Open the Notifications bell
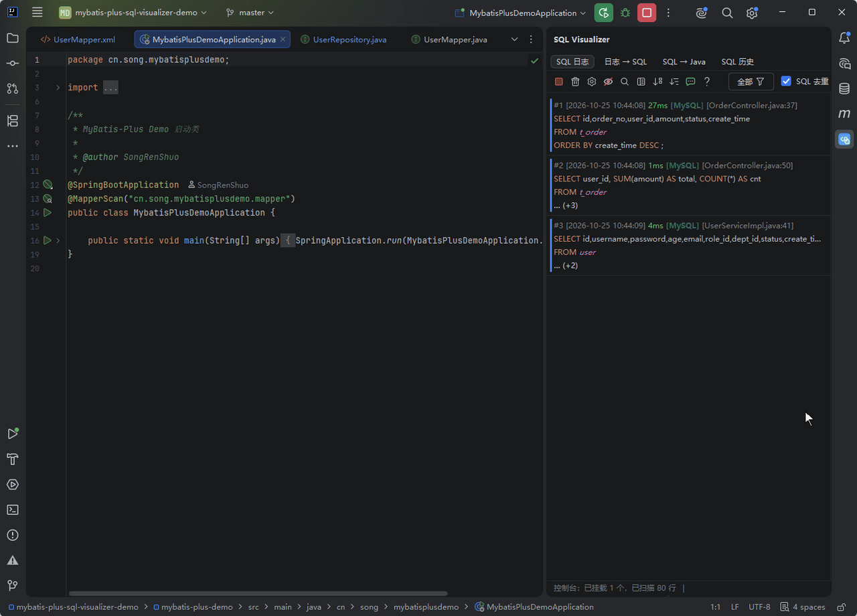This screenshot has height=616, width=857. [844, 38]
